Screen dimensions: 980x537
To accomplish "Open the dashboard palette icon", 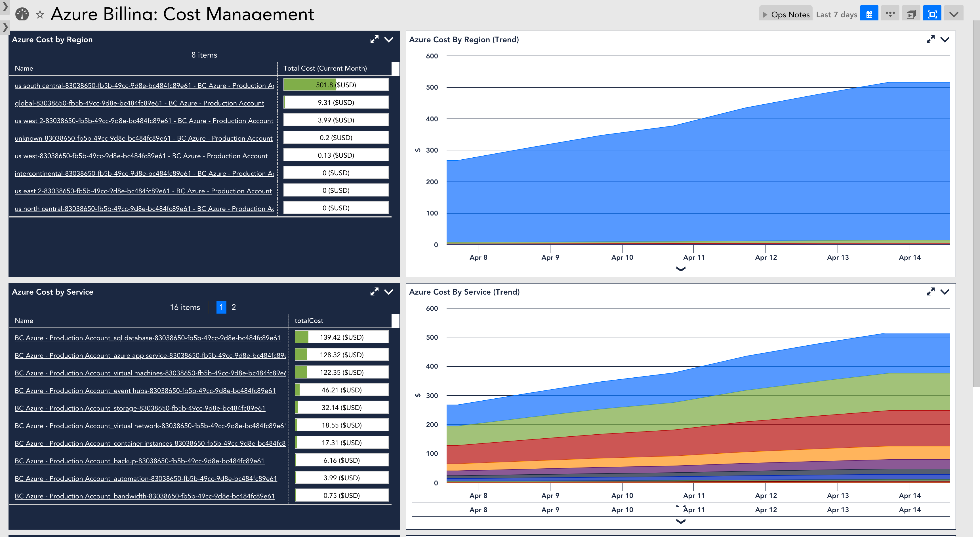I will 22,14.
